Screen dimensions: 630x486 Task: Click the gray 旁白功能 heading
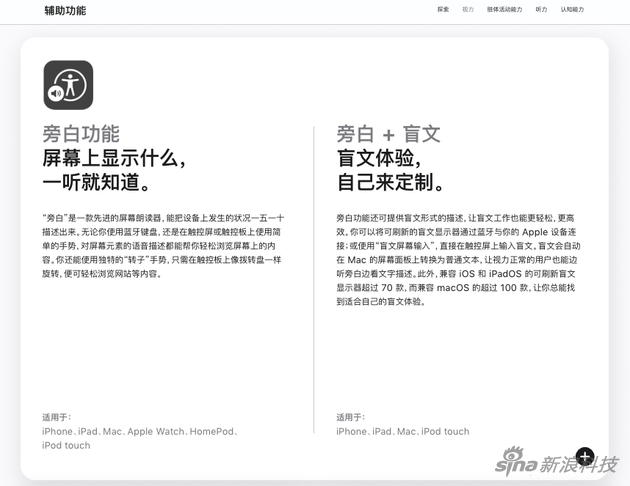pyautogui.click(x=81, y=134)
